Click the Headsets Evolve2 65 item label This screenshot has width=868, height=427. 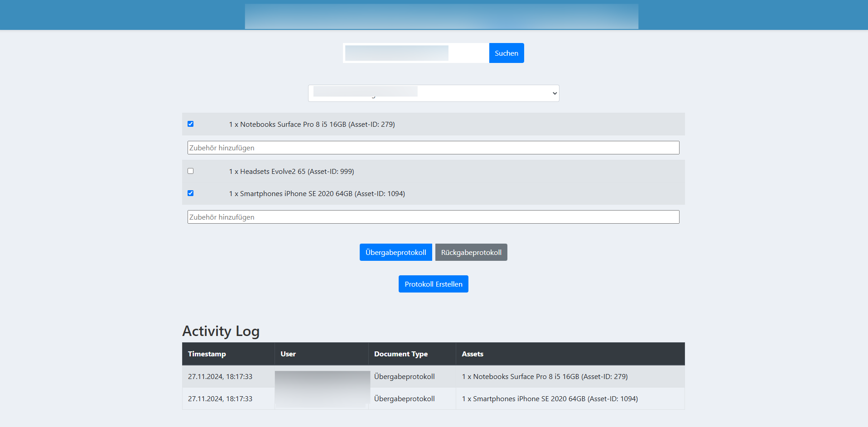pyautogui.click(x=292, y=172)
